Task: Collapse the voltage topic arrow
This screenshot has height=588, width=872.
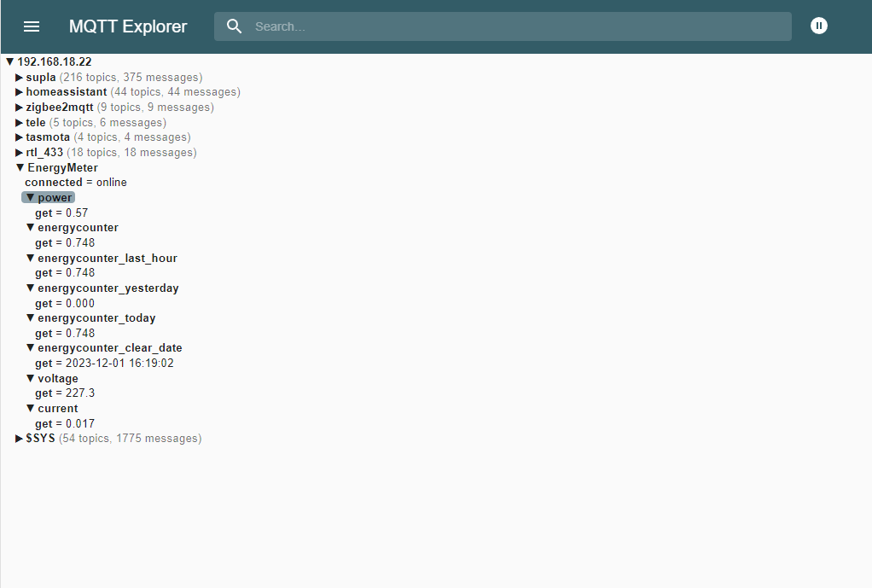Action: [31, 378]
